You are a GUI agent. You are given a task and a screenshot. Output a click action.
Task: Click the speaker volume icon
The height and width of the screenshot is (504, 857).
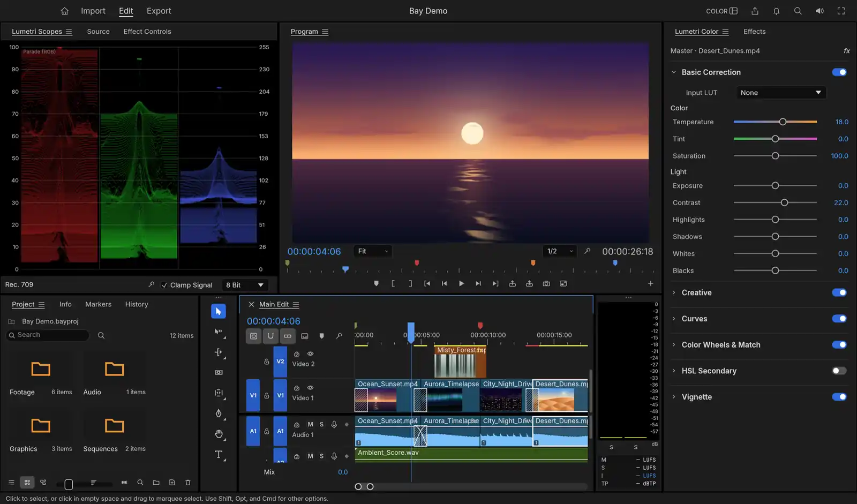tap(820, 11)
